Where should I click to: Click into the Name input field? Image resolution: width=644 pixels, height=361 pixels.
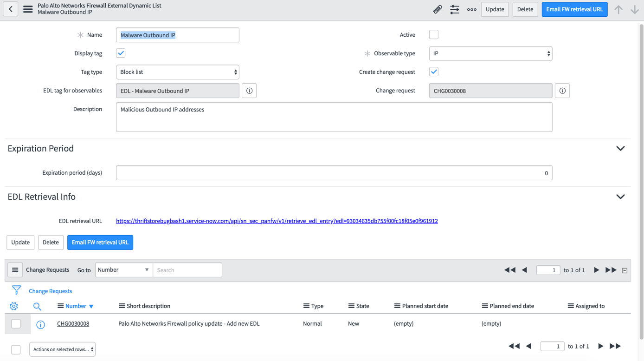click(178, 35)
